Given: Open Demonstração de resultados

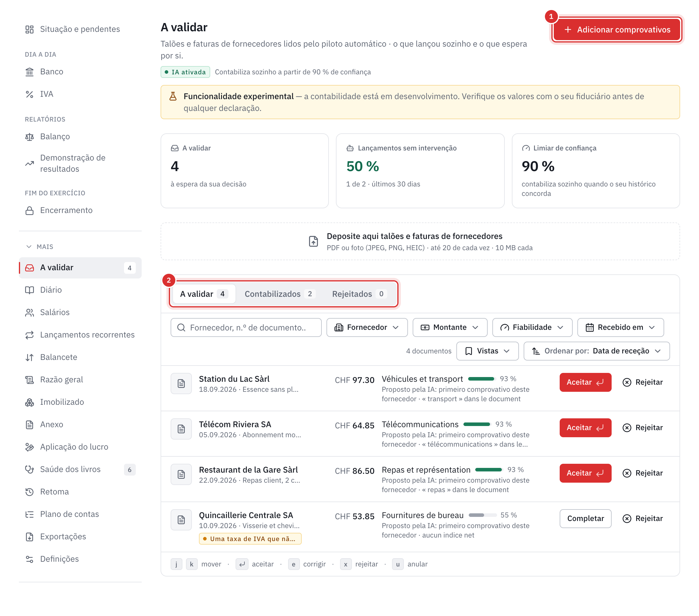Looking at the screenshot, I should coord(80,163).
